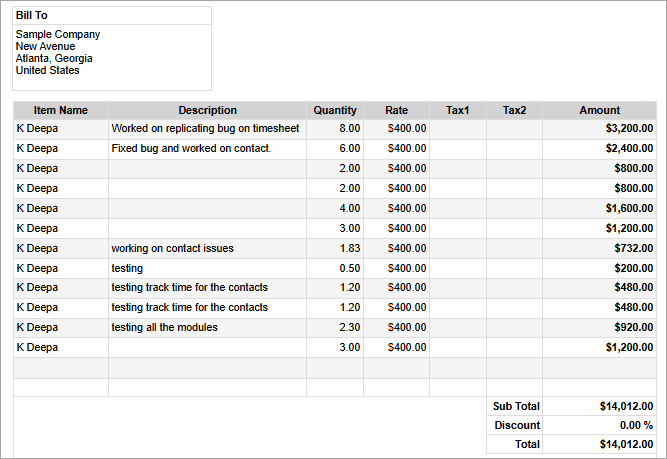Select the Sub Total $14,012.00 value
667x459 pixels.
(626, 406)
